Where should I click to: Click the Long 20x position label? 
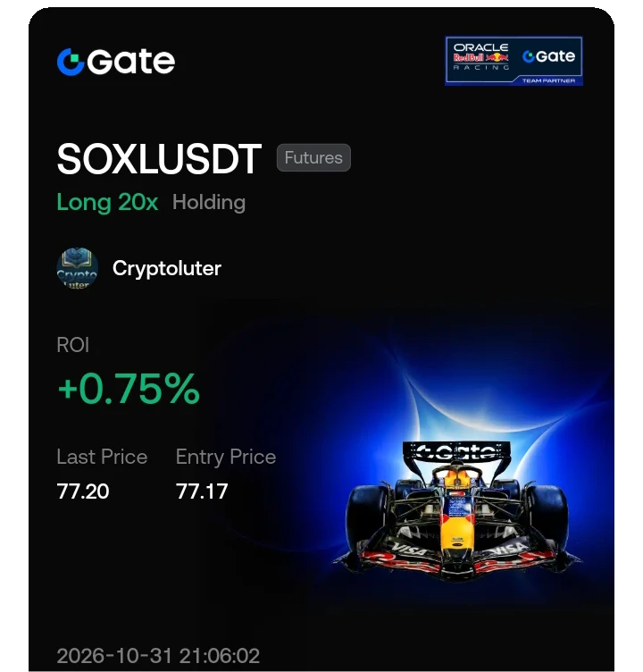point(107,202)
